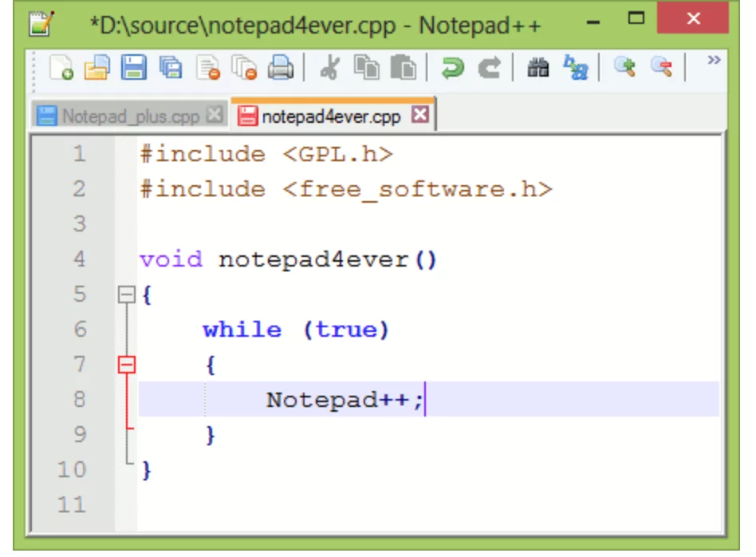The height and width of the screenshot is (557, 756).
Task: Open the Find dialog
Action: pyautogui.click(x=538, y=68)
